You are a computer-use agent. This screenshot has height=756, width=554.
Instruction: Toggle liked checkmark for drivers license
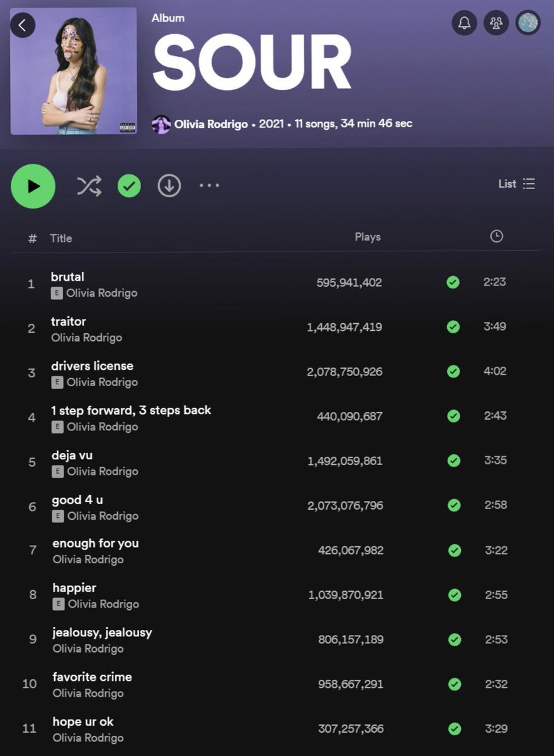point(453,372)
